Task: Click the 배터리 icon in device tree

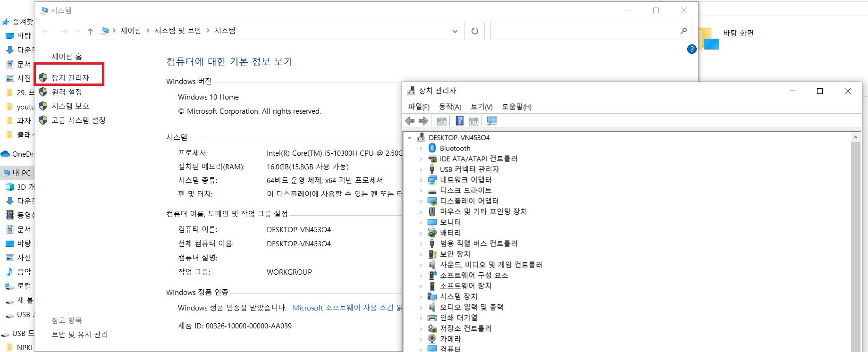Action: 432,233
